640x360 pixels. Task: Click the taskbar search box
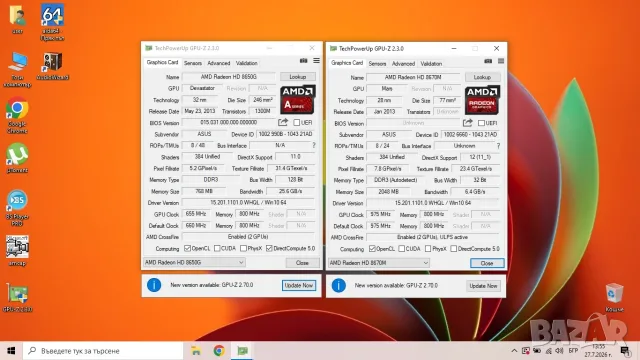(103, 351)
